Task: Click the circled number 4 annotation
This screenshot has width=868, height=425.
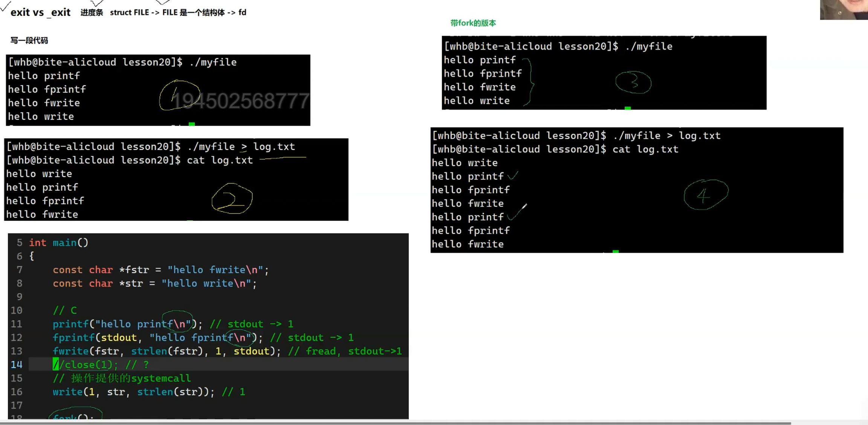Action: (x=706, y=194)
